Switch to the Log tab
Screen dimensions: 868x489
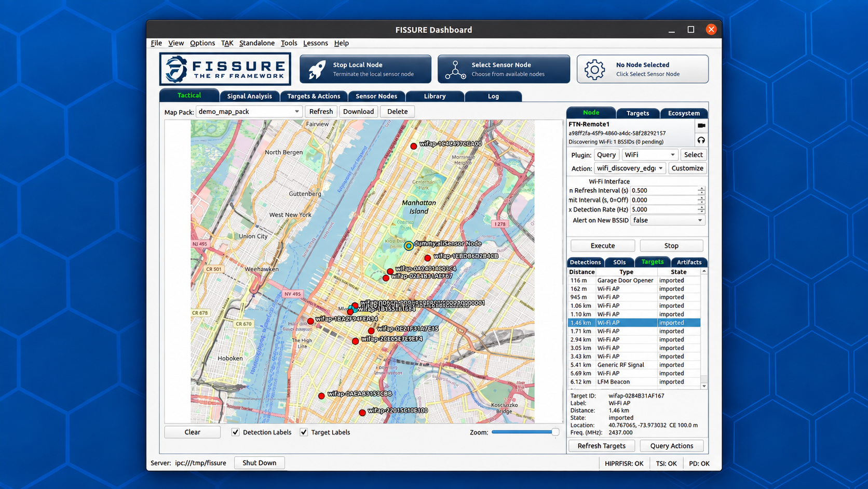[x=493, y=96]
